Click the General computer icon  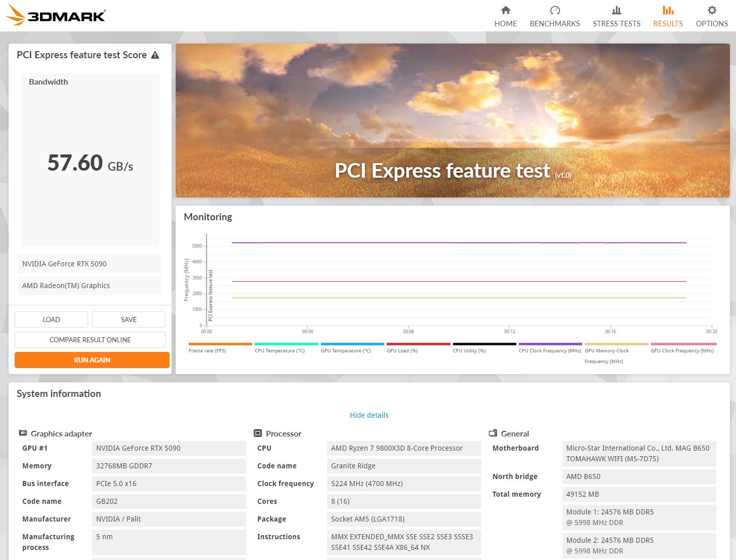pos(493,433)
